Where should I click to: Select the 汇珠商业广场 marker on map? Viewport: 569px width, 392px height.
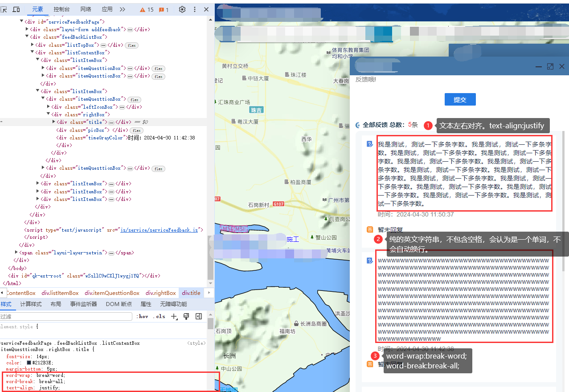[231, 102]
